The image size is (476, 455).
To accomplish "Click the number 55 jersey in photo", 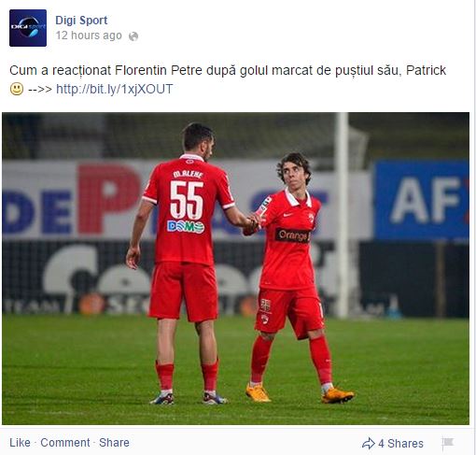I will (187, 200).
